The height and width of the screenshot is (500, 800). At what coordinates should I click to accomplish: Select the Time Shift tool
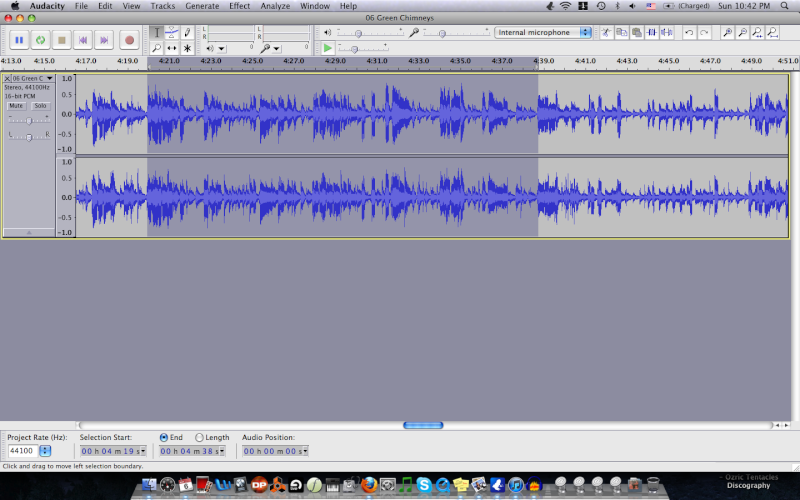coord(172,48)
